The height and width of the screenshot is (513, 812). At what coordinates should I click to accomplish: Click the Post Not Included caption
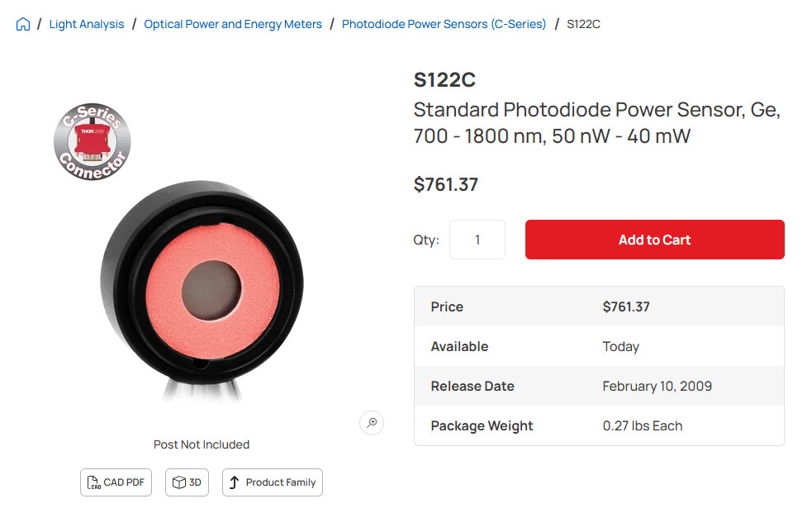[202, 444]
